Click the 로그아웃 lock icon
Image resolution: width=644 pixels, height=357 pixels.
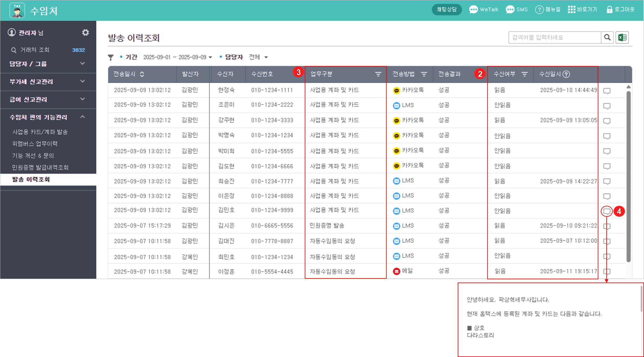(609, 10)
